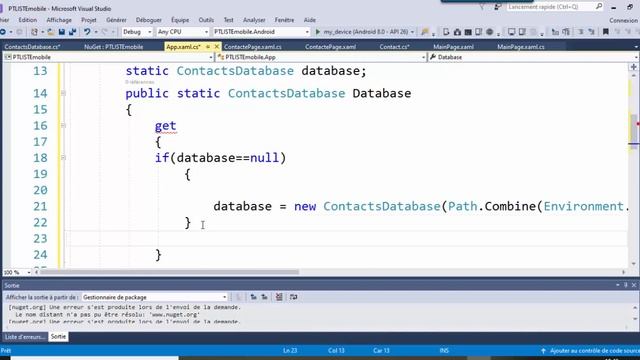Click the yellow tool icon after device selector
This screenshot has height=360, width=640.
(425, 32)
